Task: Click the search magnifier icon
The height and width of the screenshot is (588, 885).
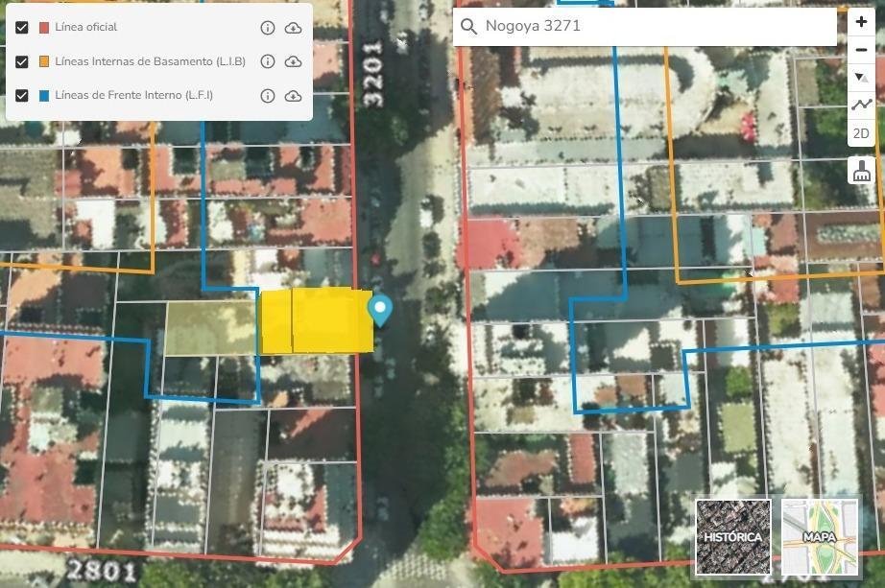Action: click(468, 26)
